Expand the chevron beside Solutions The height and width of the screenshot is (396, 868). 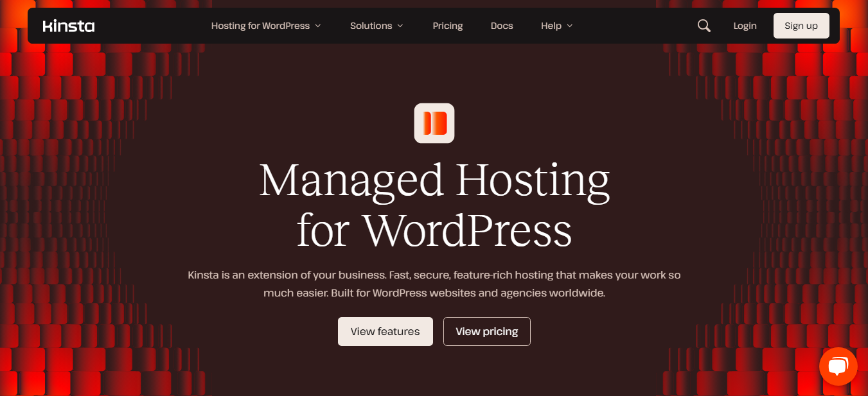(x=400, y=26)
